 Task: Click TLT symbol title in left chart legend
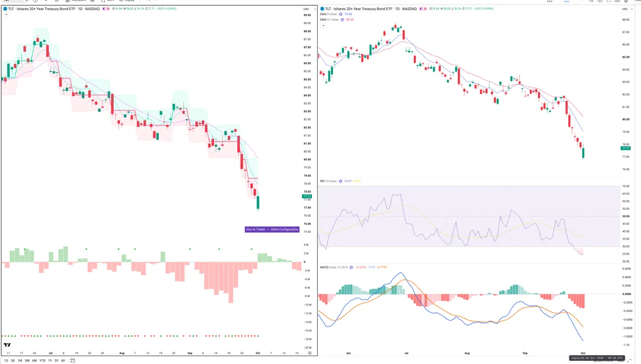click(53, 9)
